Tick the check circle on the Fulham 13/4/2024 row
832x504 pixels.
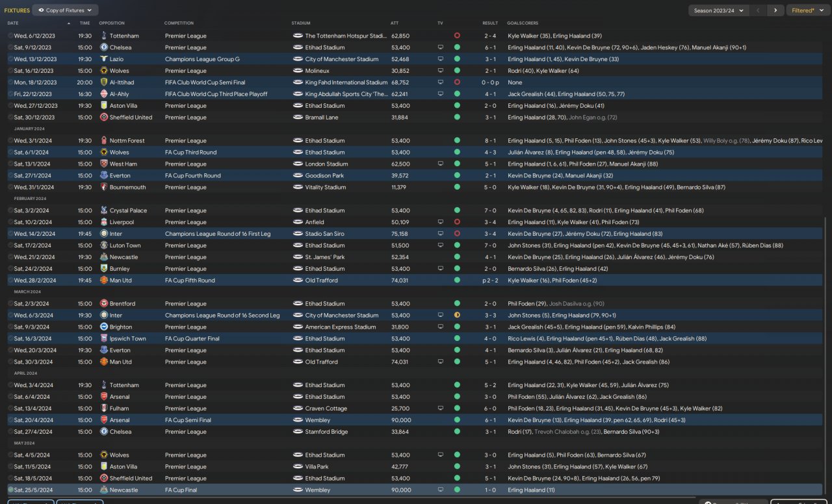coord(10,409)
